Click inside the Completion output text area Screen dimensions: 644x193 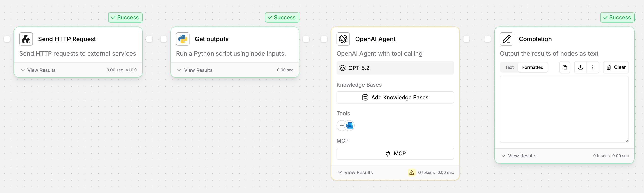(x=564, y=109)
